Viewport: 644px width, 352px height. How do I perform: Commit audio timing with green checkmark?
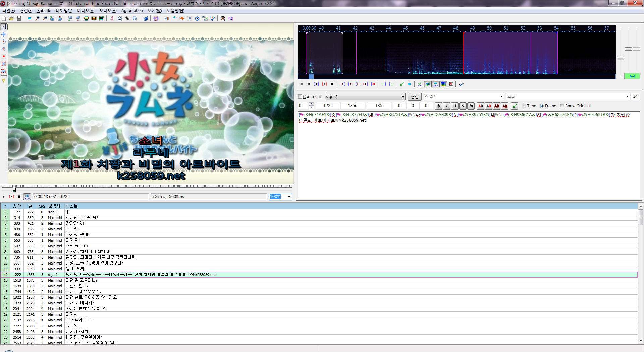(402, 84)
